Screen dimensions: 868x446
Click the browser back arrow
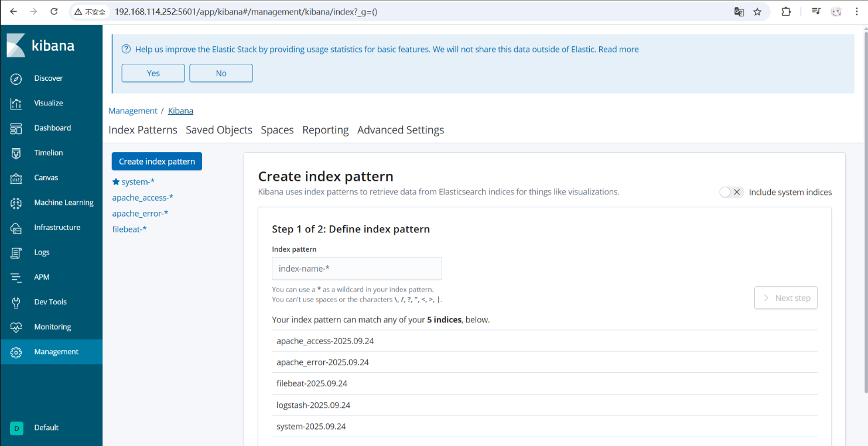click(13, 11)
